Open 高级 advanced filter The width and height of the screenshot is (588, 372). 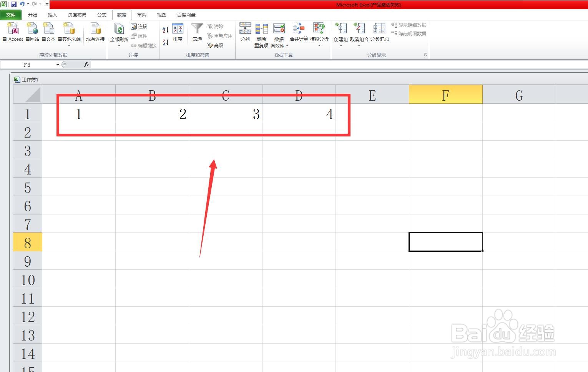point(215,46)
